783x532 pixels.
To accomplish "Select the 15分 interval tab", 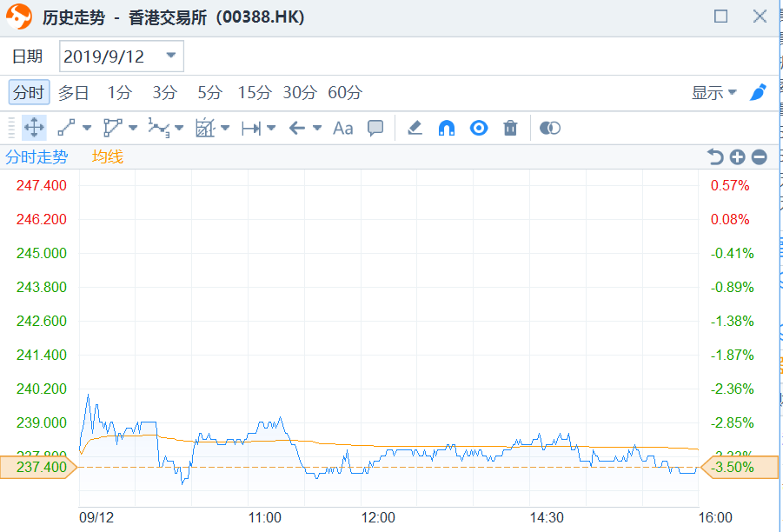I will pos(254,92).
